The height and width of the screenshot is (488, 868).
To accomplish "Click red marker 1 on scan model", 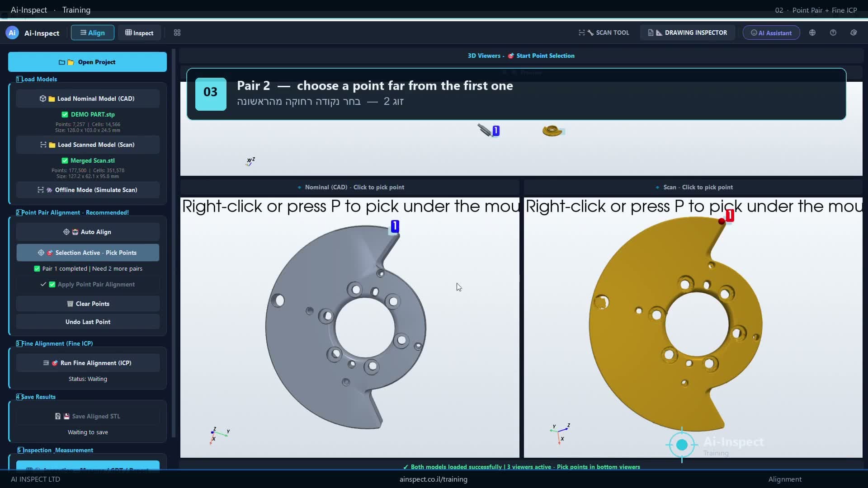I will 729,216.
